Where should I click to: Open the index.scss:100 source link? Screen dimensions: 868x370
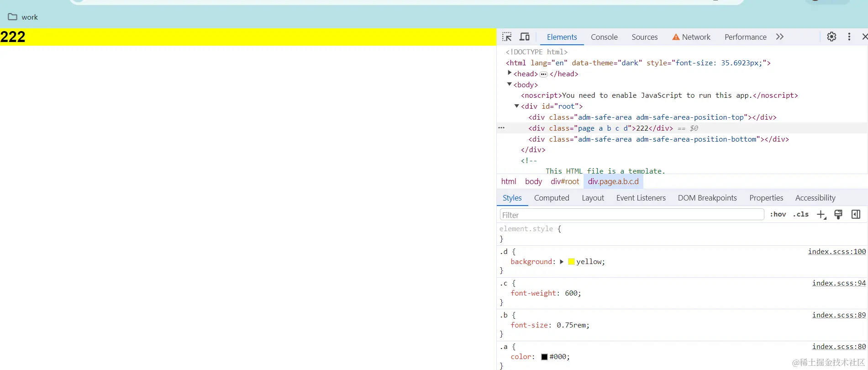(x=837, y=252)
